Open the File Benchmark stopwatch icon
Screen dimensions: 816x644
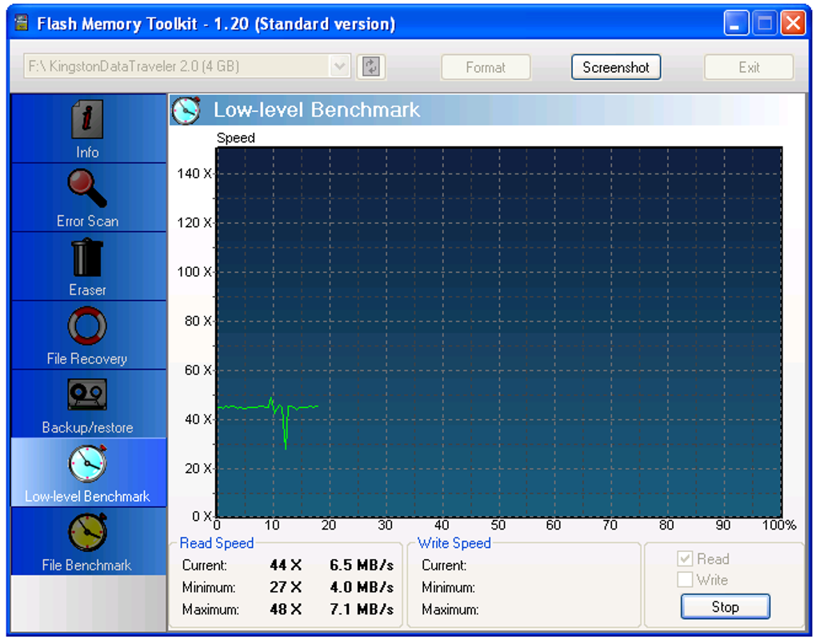[x=87, y=532]
